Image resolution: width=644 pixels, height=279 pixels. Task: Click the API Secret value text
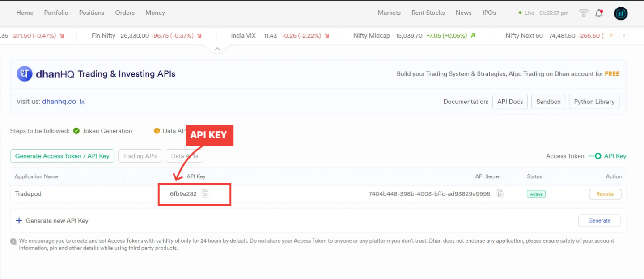(429, 194)
